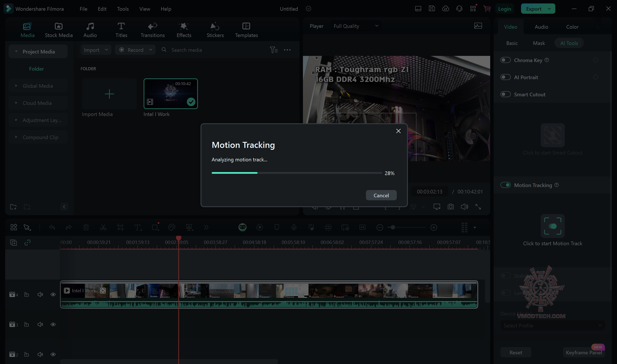Expand the Global Media tree item
The height and width of the screenshot is (364, 617).
tap(16, 86)
